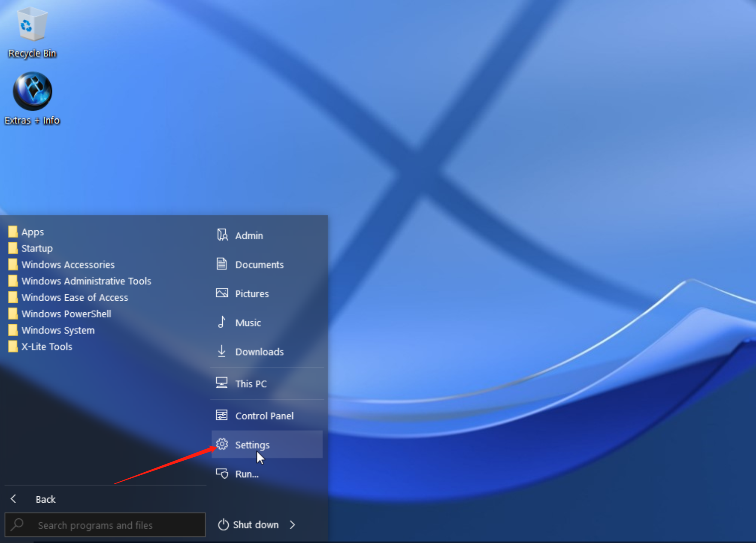The width and height of the screenshot is (756, 543).
Task: Click the Windows Ease of Access folder icon
Action: 13,297
